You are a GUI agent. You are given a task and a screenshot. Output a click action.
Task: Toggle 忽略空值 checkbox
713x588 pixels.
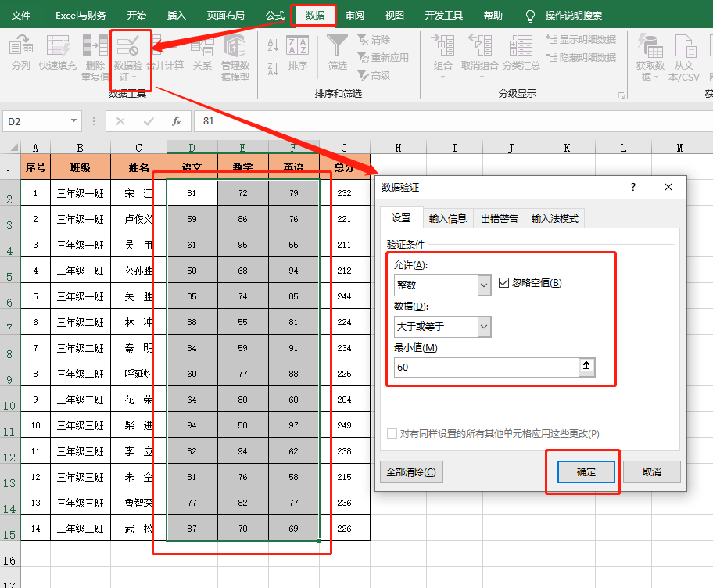tap(503, 282)
